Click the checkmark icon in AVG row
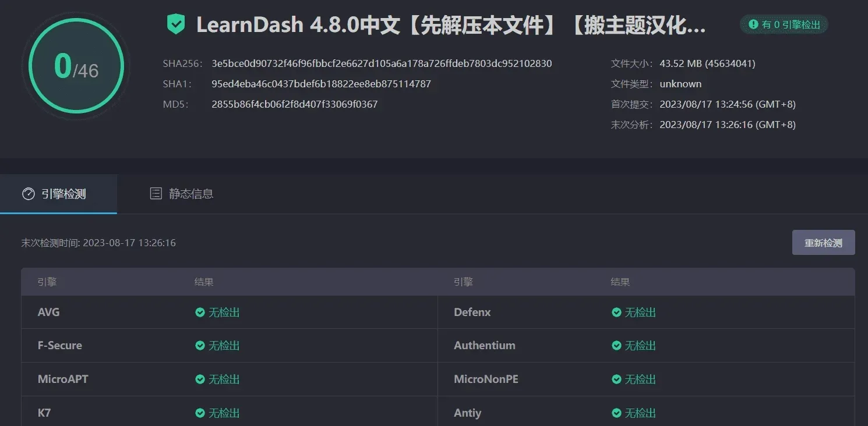The width and height of the screenshot is (868, 426). [x=200, y=313]
